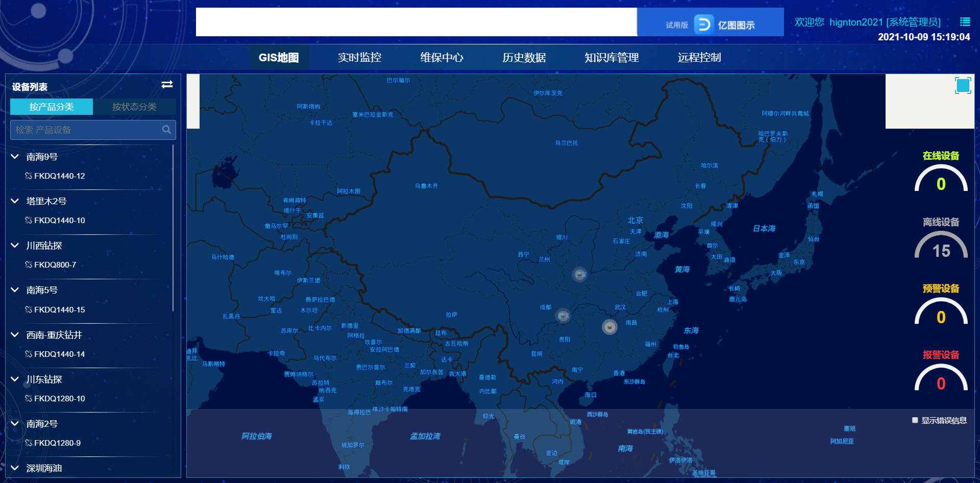
Task: Collapse the 南海9号 group
Action: (x=15, y=157)
